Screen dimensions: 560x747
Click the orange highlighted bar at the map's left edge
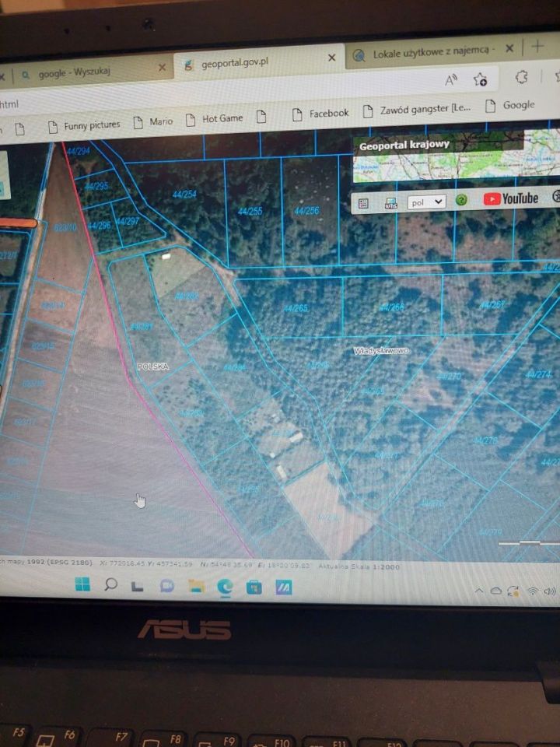tap(18, 223)
